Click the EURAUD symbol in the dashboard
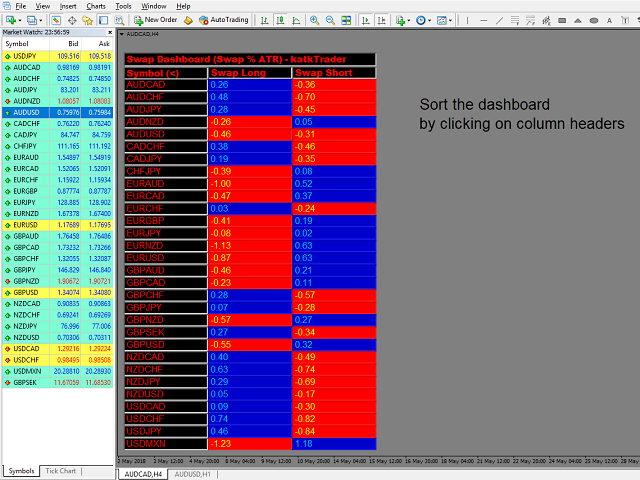Image resolution: width=640 pixels, height=480 pixels. [166, 184]
